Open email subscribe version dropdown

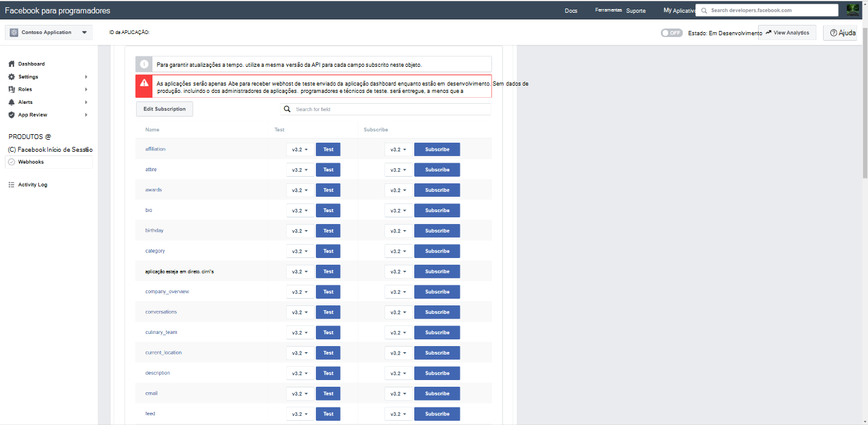tap(398, 393)
